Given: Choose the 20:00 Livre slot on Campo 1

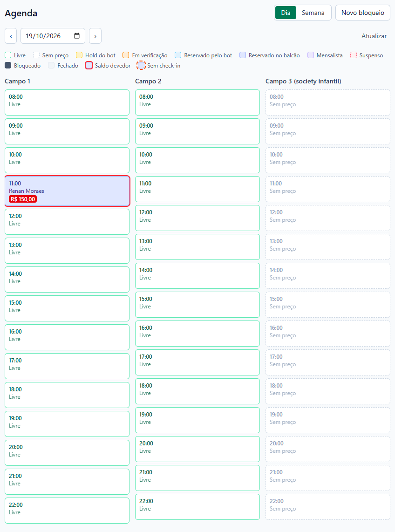Looking at the screenshot, I should click(x=67, y=452).
